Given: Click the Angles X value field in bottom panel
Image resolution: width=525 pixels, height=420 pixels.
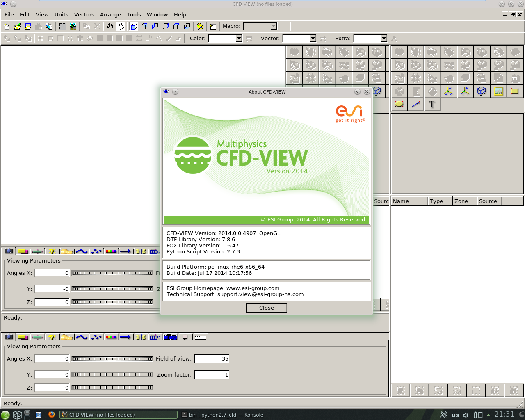Looking at the screenshot, I should [52, 358].
